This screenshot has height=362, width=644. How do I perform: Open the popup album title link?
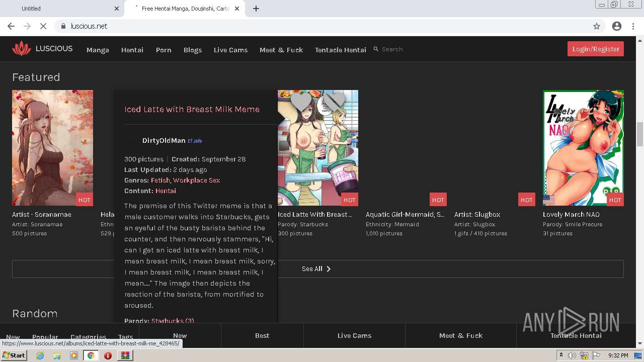point(192,109)
